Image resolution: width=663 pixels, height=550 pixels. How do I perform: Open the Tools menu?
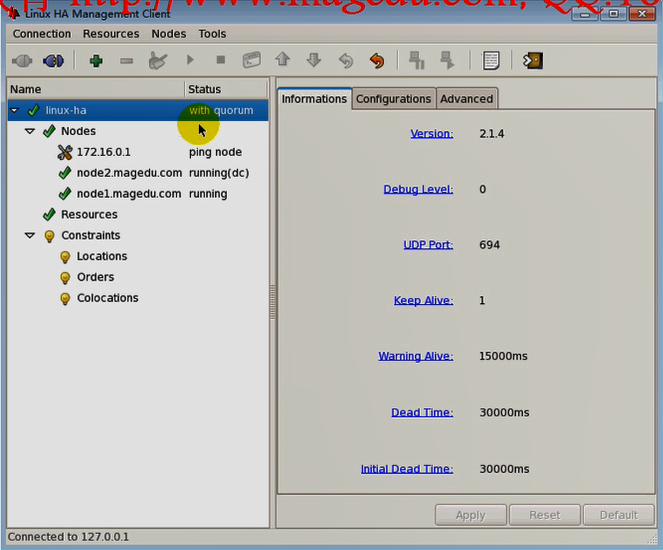point(212,34)
